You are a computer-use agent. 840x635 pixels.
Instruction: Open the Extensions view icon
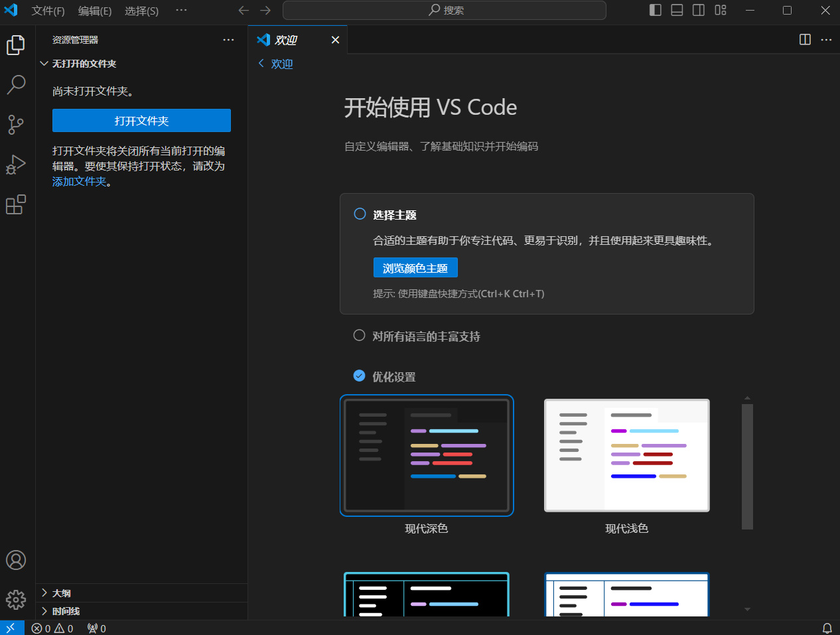pos(16,204)
